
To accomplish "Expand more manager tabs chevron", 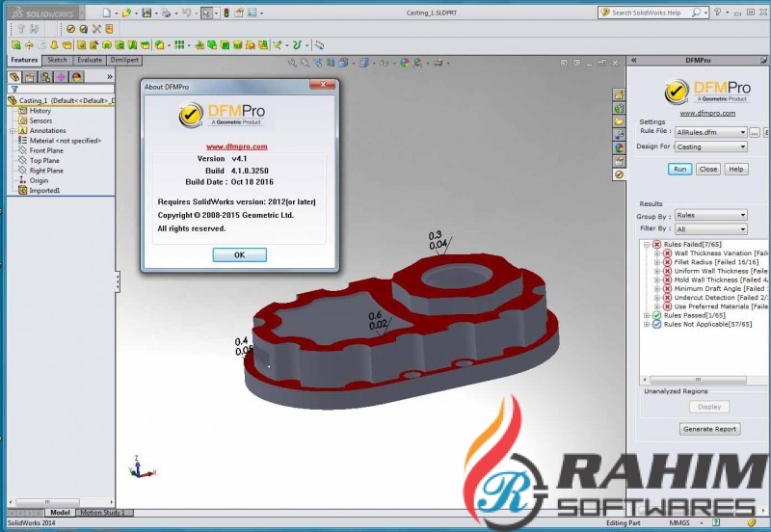I will pos(110,77).
